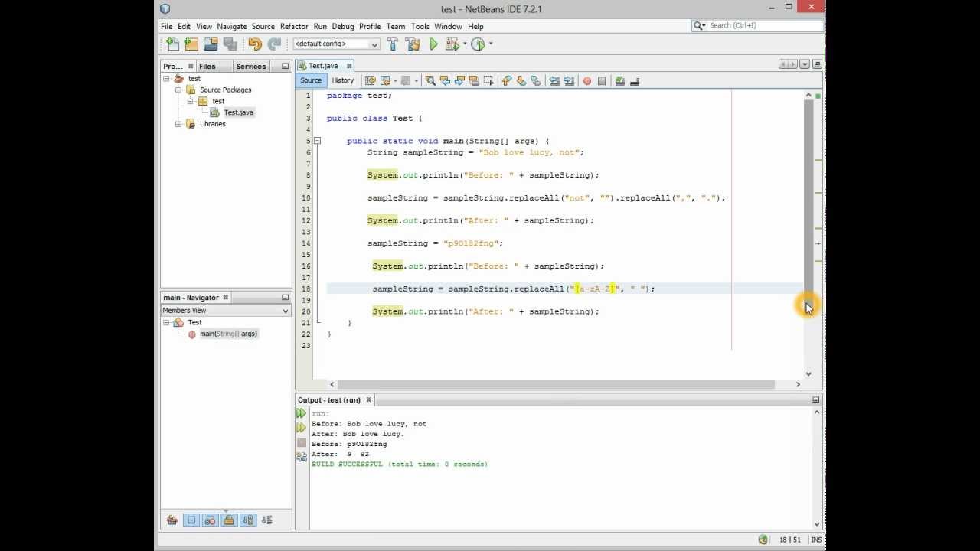Start macro recording with the red circle icon
The width and height of the screenshot is (980, 551).
coord(587,81)
